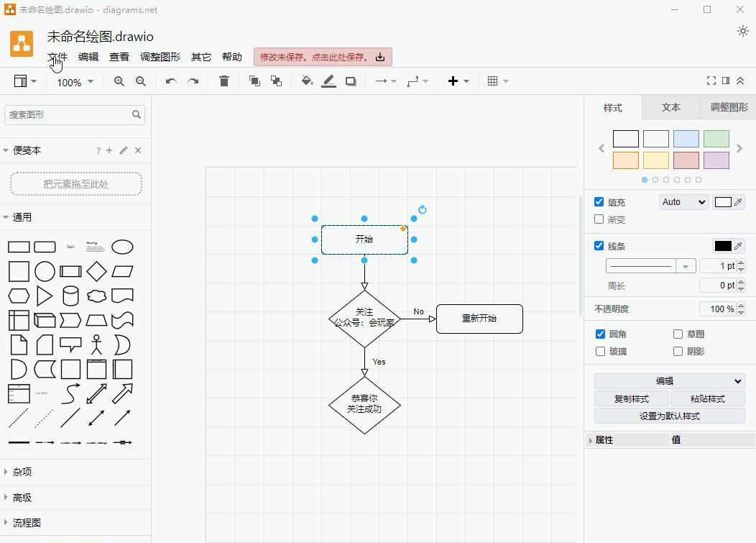Click the zoom out magnifier icon

point(140,81)
